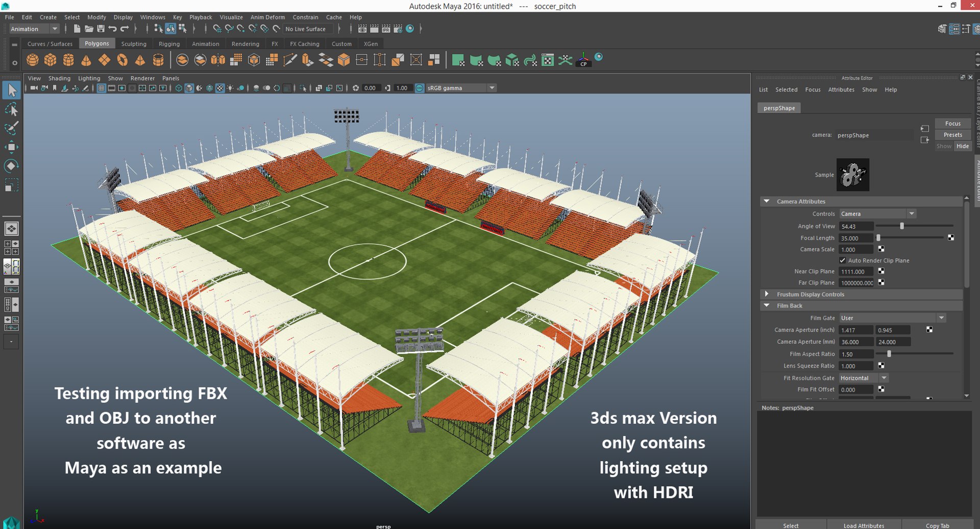Create a polygon pyramid from the shelf

click(x=140, y=60)
